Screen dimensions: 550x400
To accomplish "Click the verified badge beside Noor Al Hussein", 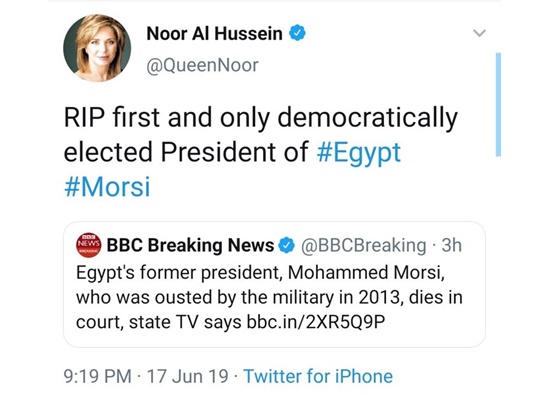I will point(297,33).
